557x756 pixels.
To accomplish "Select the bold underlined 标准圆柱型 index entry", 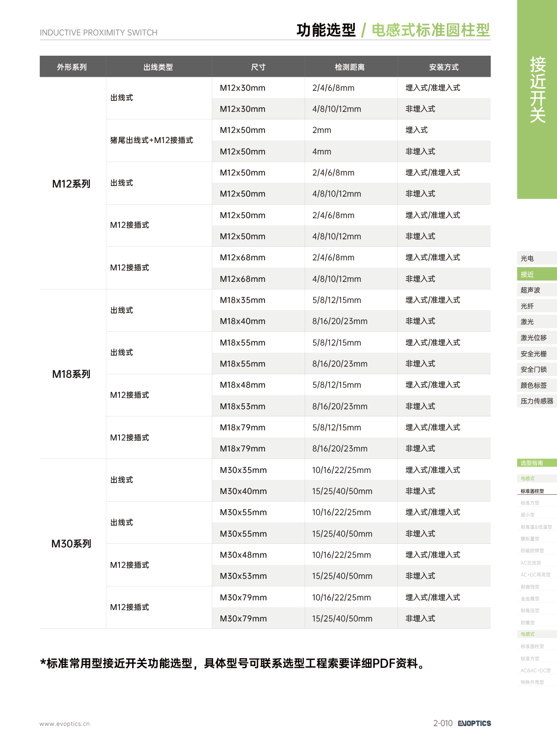I will (x=532, y=491).
